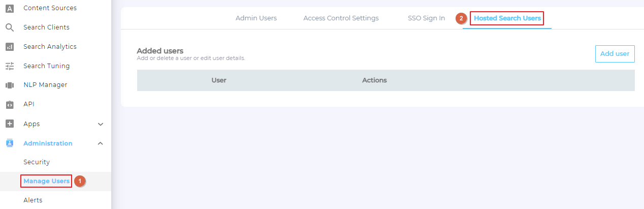The image size is (644, 209).
Task: Click the Actions column header
Action: [374, 80]
